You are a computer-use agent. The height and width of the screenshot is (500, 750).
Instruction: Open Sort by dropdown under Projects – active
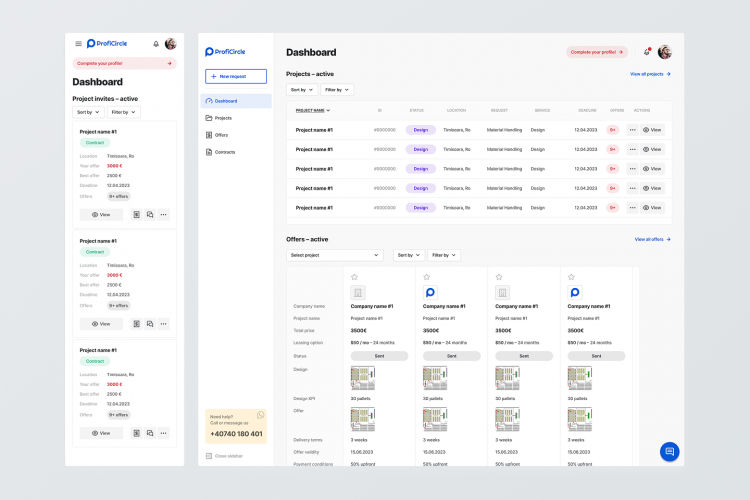click(x=302, y=89)
